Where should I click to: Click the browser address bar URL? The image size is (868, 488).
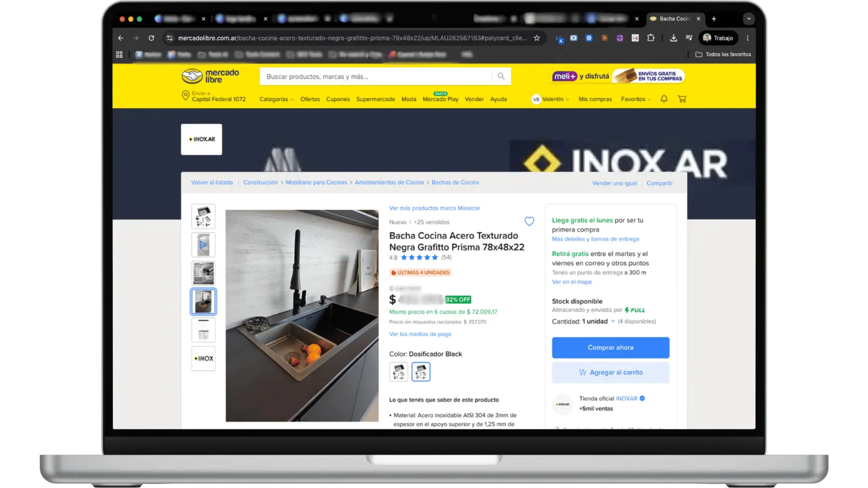click(352, 38)
